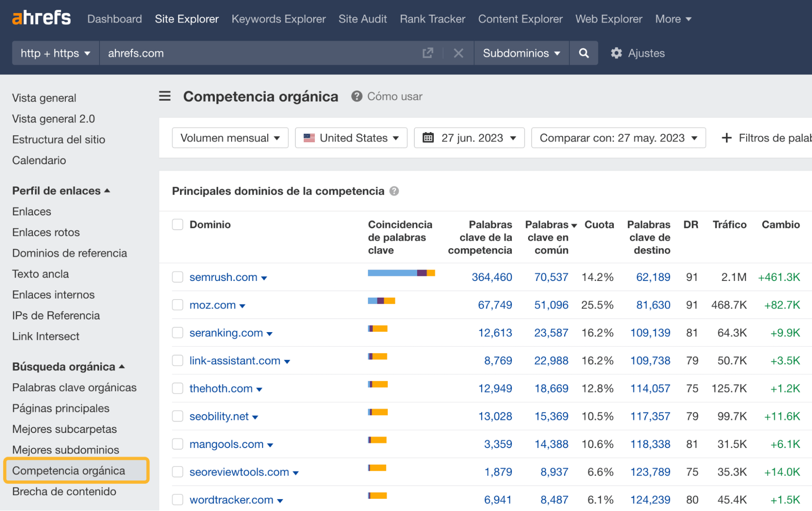
Task: Click the 364,460 competitor keywords link
Action: tap(491, 277)
